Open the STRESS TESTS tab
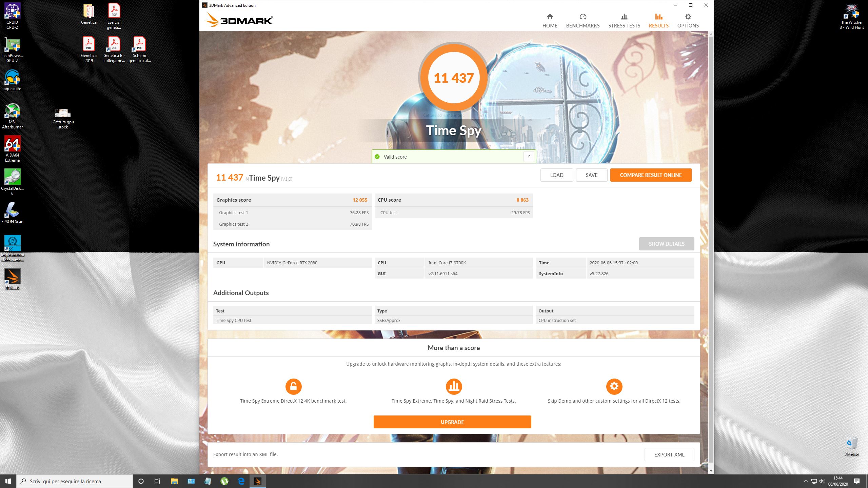Viewport: 868px width, 488px height. [624, 21]
